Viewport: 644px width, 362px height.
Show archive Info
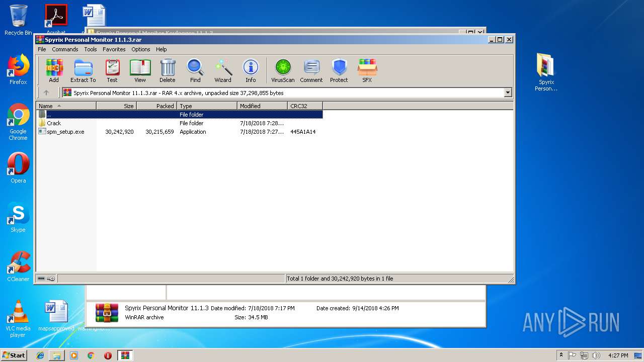[x=251, y=70]
